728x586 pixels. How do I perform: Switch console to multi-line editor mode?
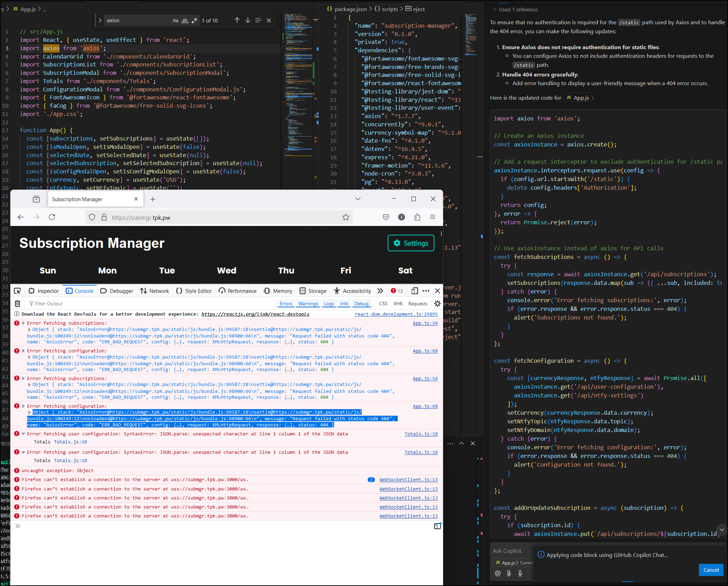[437, 526]
